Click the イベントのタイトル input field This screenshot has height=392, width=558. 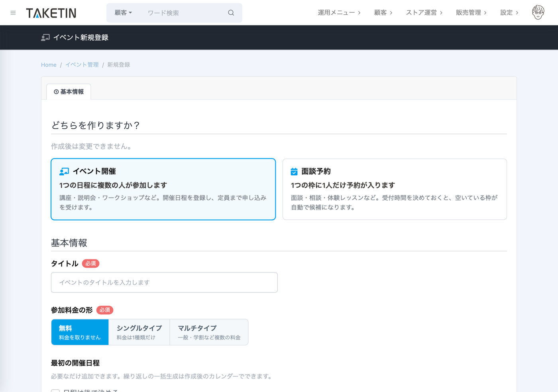[164, 282]
